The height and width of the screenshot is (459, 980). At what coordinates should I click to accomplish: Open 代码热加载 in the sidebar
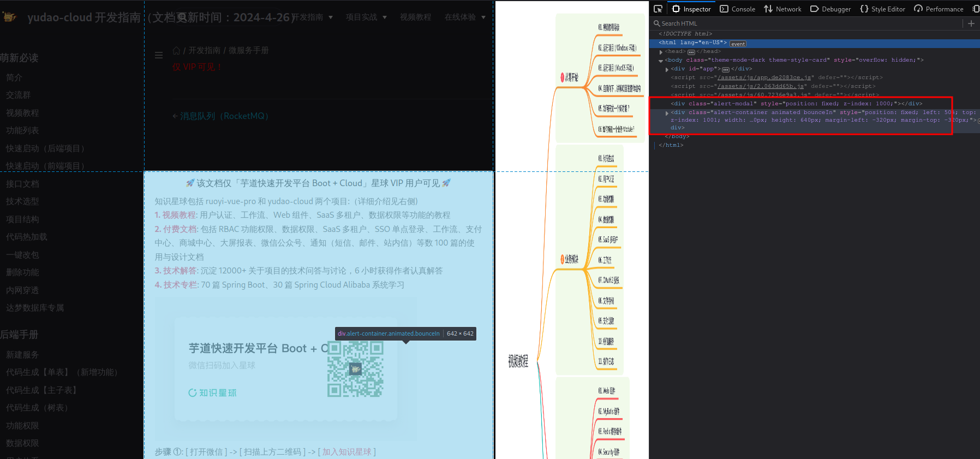(27, 237)
